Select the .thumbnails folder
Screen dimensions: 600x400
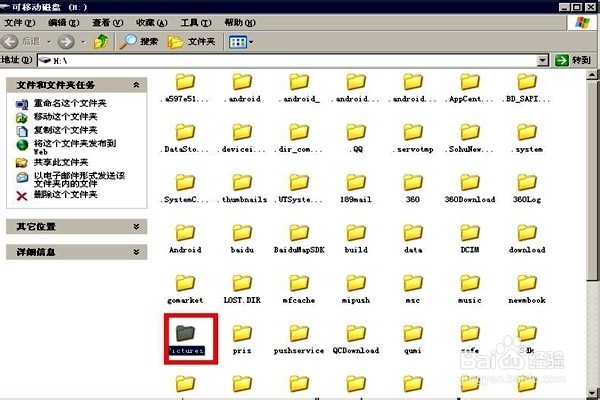[x=242, y=189]
